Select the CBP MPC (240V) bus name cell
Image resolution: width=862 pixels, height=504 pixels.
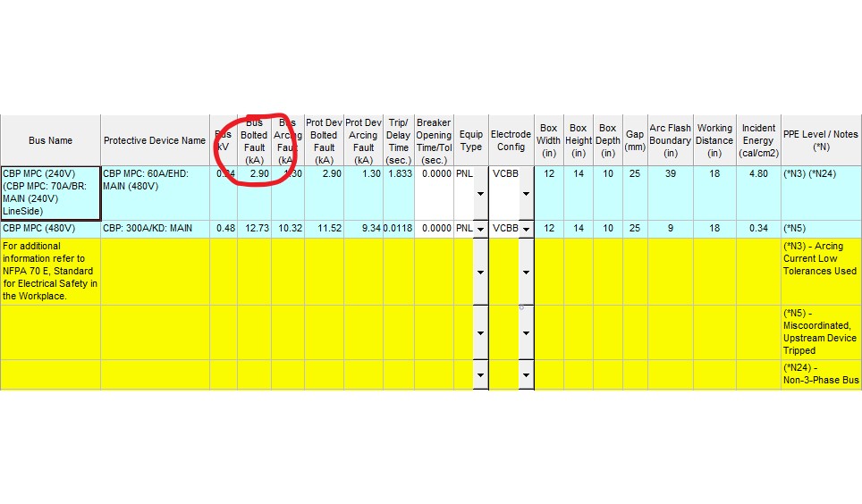click(x=50, y=192)
